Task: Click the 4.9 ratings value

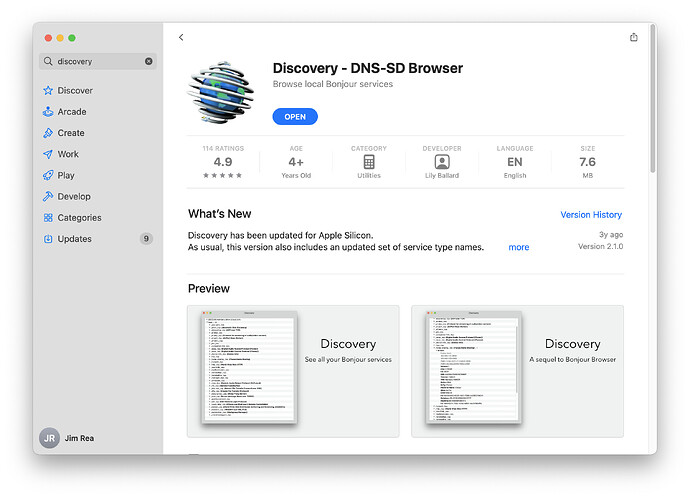Action: 223,162
